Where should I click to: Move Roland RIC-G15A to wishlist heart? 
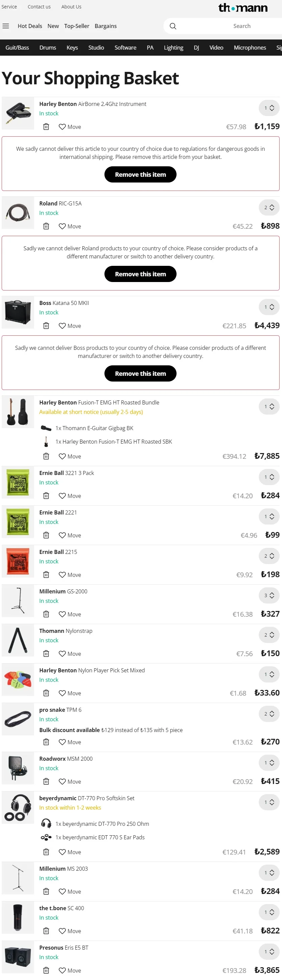tap(69, 226)
